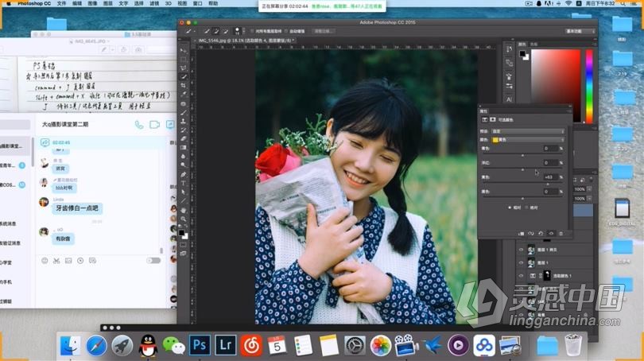Open the 大q摄影课堂 chat in QQ list
Screen dimensions: 644x361
[x=15, y=146]
